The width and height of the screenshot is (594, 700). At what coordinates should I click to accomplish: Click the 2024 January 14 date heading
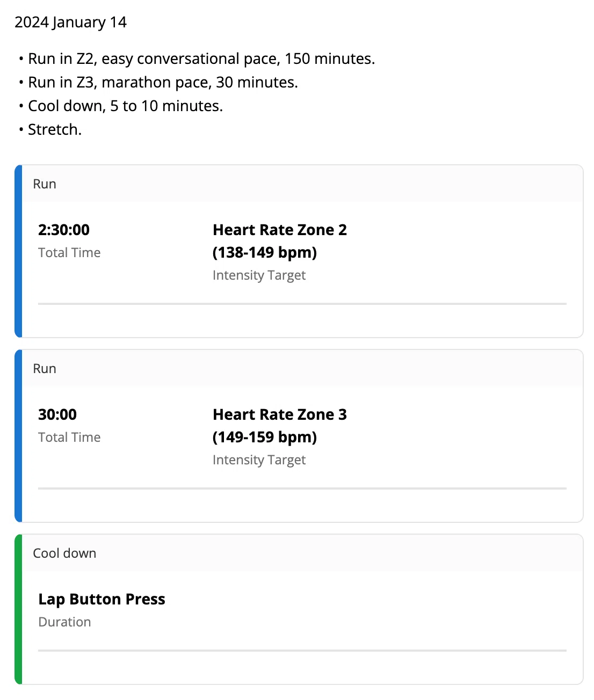pos(70,23)
